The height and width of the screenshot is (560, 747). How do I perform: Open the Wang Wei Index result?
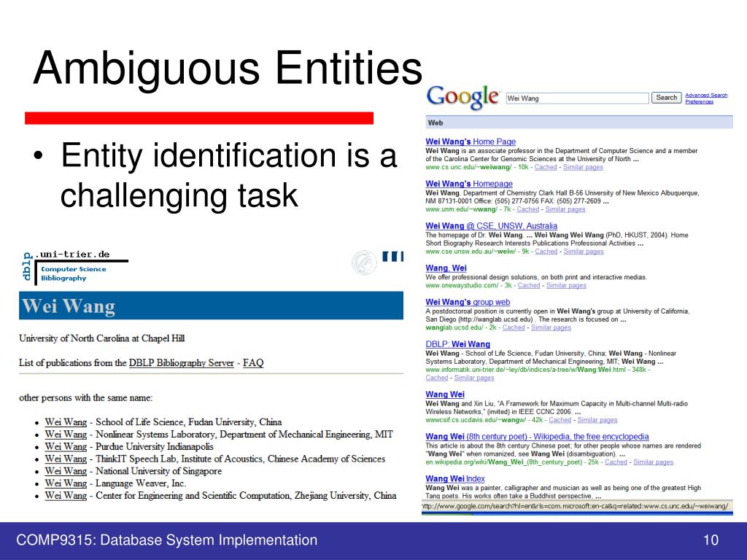pos(455,478)
